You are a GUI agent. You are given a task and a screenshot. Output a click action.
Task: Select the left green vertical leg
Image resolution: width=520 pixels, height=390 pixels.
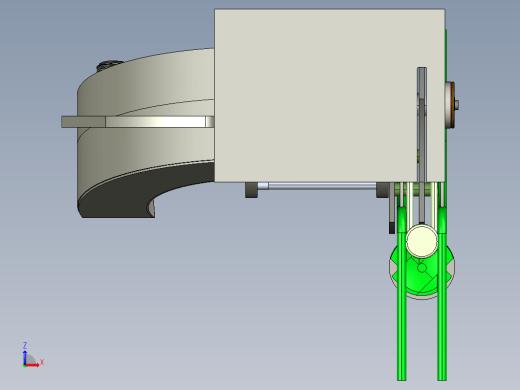click(x=402, y=293)
